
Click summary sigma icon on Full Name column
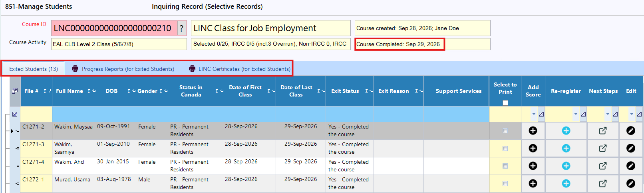tap(89, 91)
